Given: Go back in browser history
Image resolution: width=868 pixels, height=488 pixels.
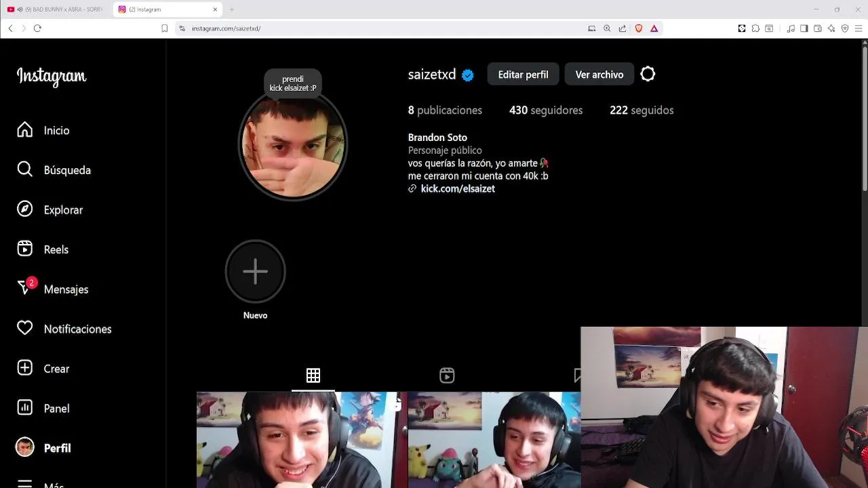Looking at the screenshot, I should tap(10, 28).
